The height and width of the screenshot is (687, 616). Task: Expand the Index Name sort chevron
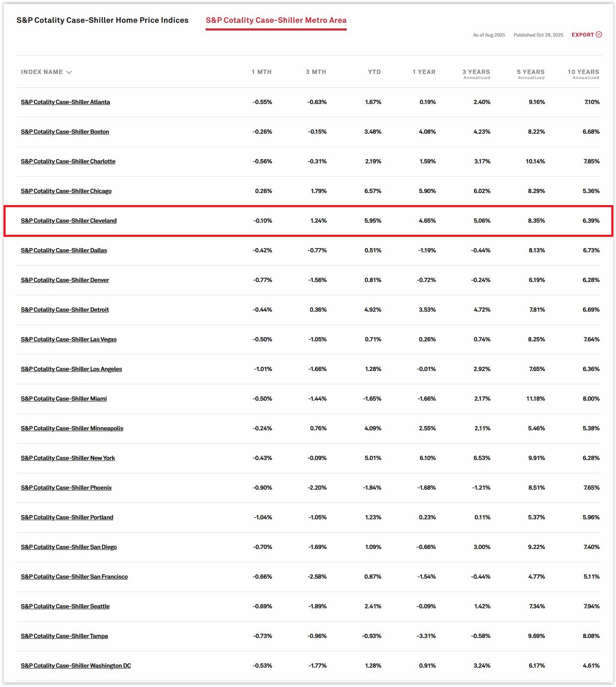point(69,72)
